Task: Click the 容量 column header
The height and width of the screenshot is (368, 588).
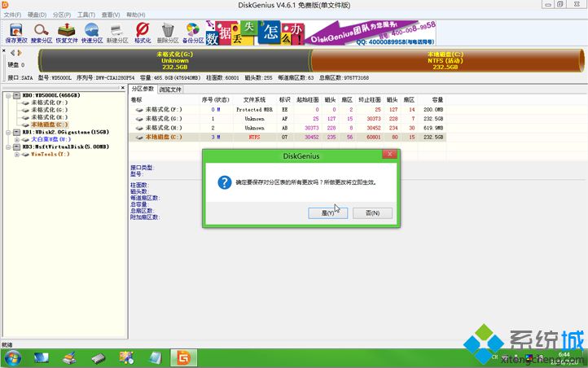Action: point(437,99)
